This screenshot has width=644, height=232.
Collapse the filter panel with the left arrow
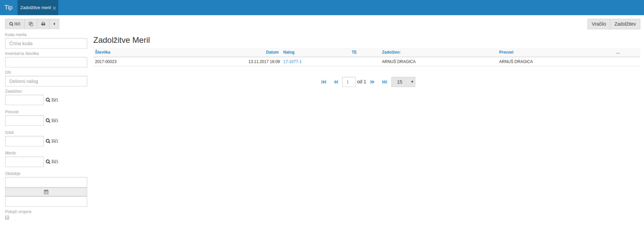(x=54, y=24)
